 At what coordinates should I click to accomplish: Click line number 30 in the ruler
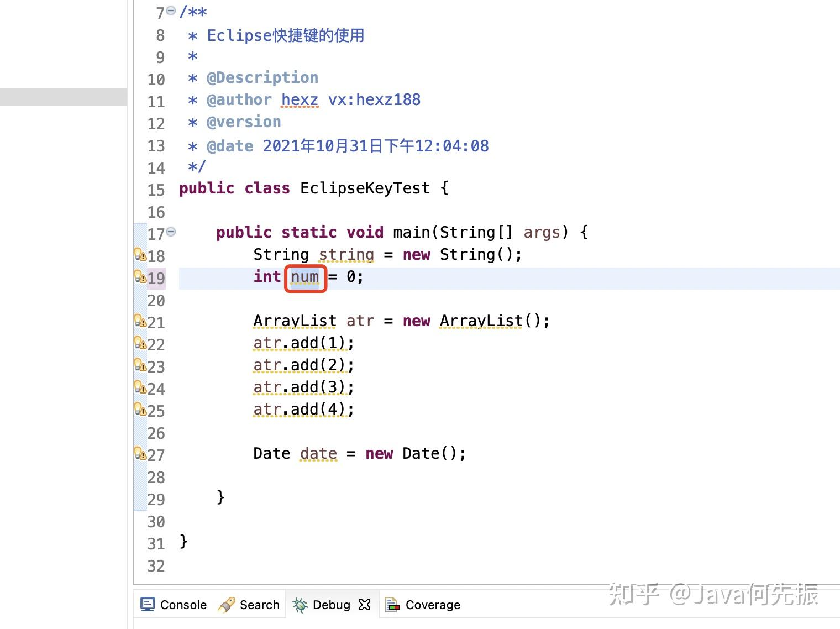[156, 522]
